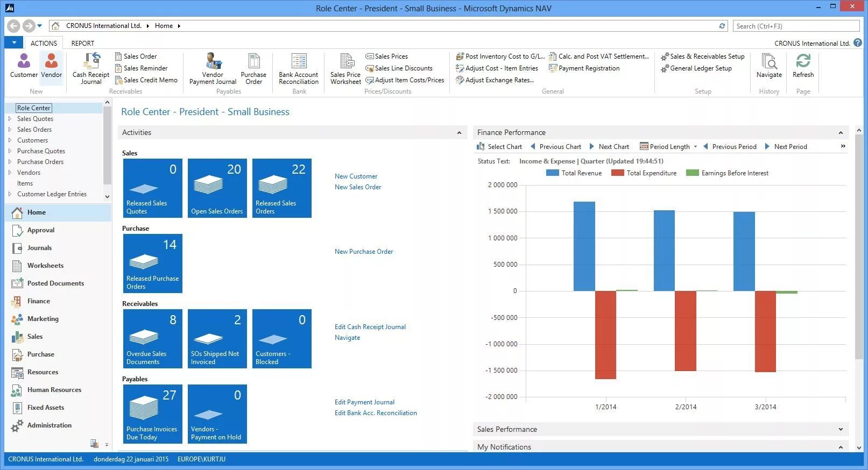Screen dimensions: 868x470
Task: Collapse Finance Performance section
Action: (x=841, y=132)
